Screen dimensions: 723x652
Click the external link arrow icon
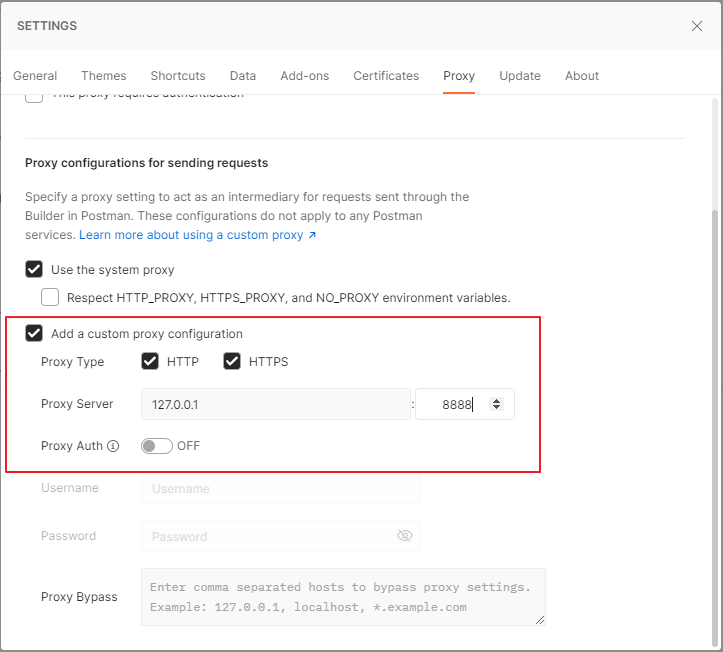[x=312, y=235]
